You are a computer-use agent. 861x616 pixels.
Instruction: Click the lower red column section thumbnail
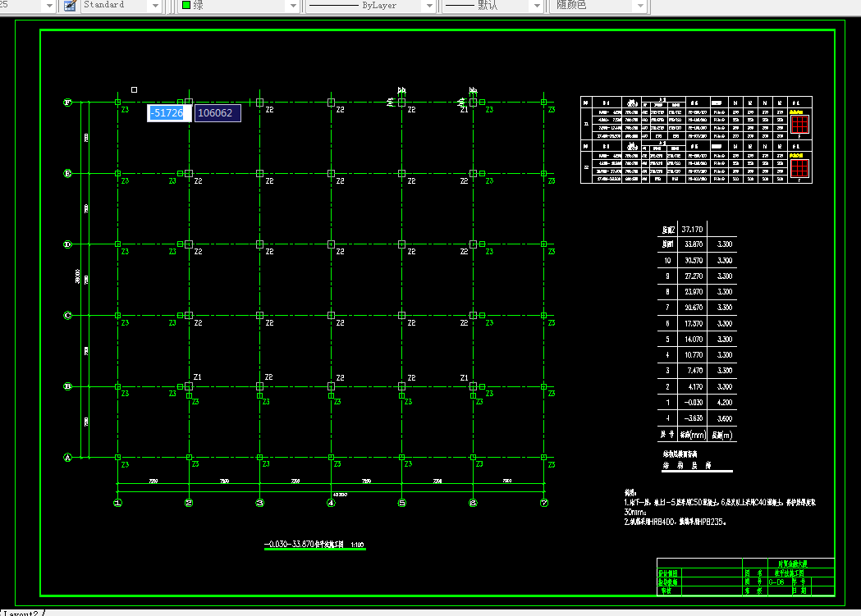click(x=799, y=168)
